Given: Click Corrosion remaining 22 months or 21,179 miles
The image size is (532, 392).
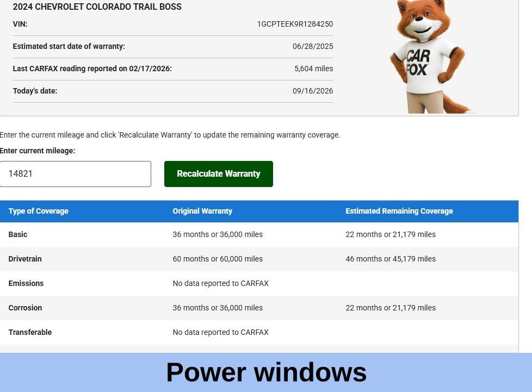Looking at the screenshot, I should pyautogui.click(x=391, y=308).
